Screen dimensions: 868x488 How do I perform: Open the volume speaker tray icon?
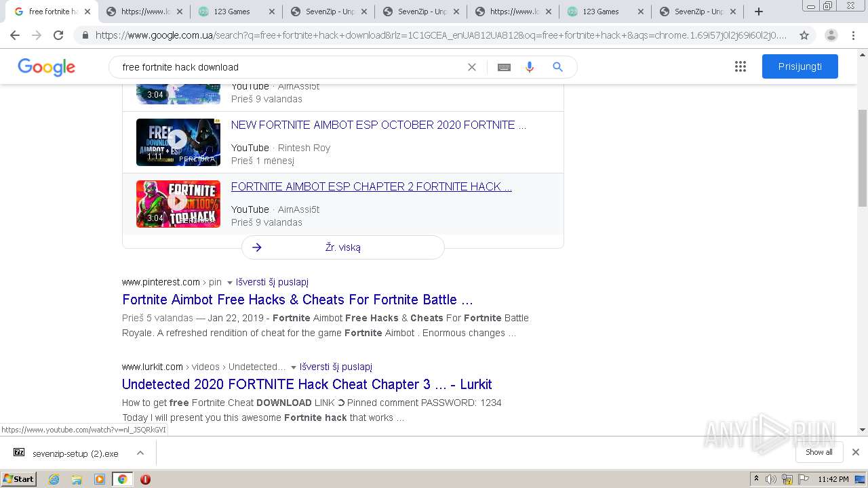(x=771, y=479)
